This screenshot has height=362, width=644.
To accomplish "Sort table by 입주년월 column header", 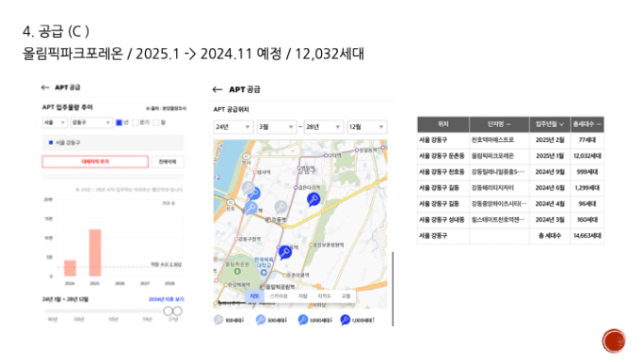I will 550,124.
